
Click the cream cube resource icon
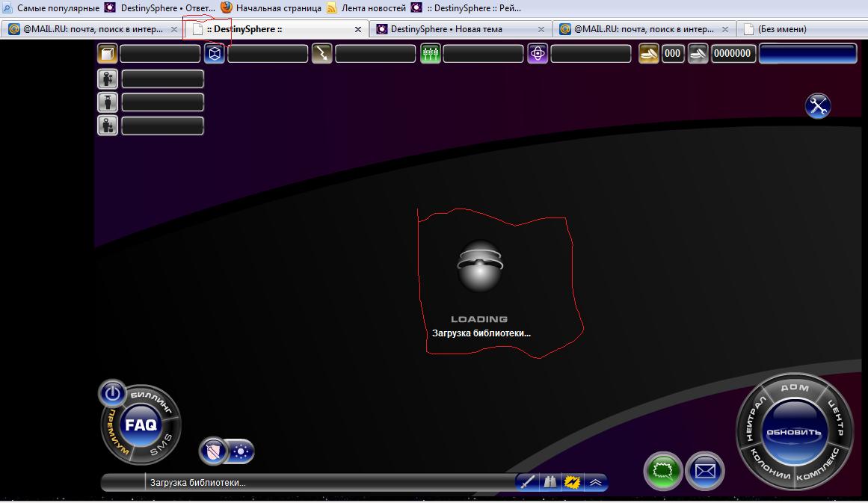click(x=108, y=54)
